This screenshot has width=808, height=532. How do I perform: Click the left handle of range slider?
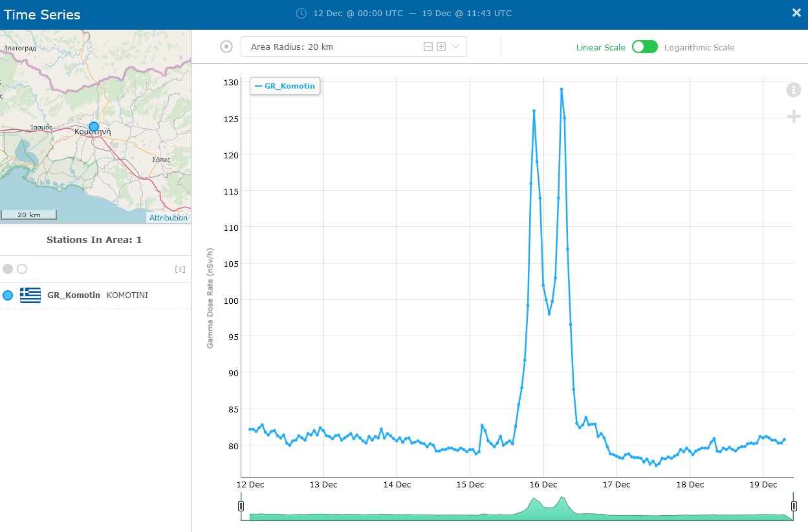click(241, 506)
